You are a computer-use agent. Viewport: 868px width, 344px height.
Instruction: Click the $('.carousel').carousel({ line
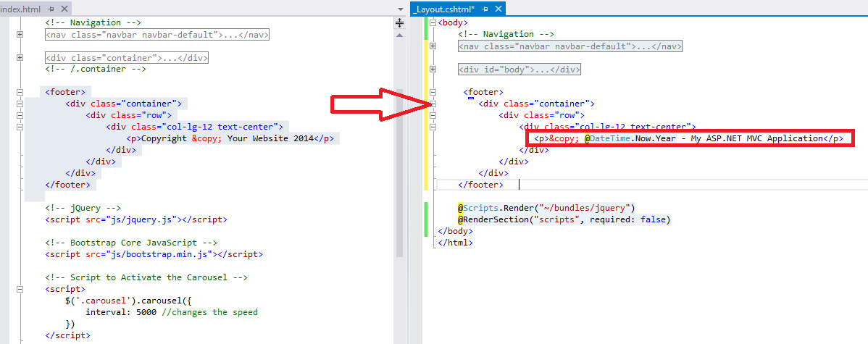click(128, 301)
